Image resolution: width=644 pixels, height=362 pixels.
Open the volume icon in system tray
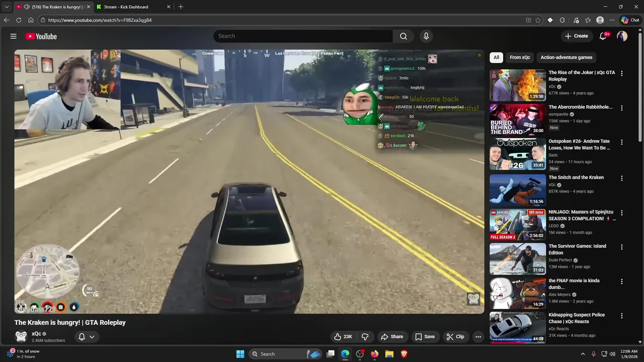pyautogui.click(x=613, y=354)
